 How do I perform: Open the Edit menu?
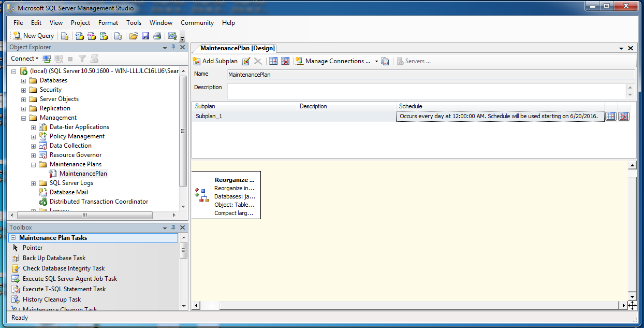[36, 23]
